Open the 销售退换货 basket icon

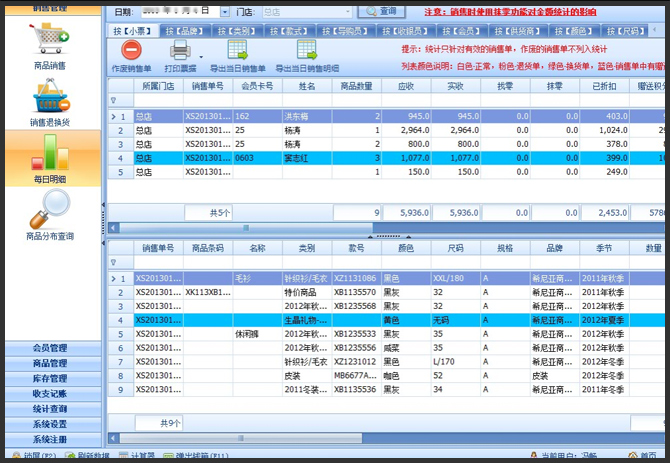[x=51, y=95]
